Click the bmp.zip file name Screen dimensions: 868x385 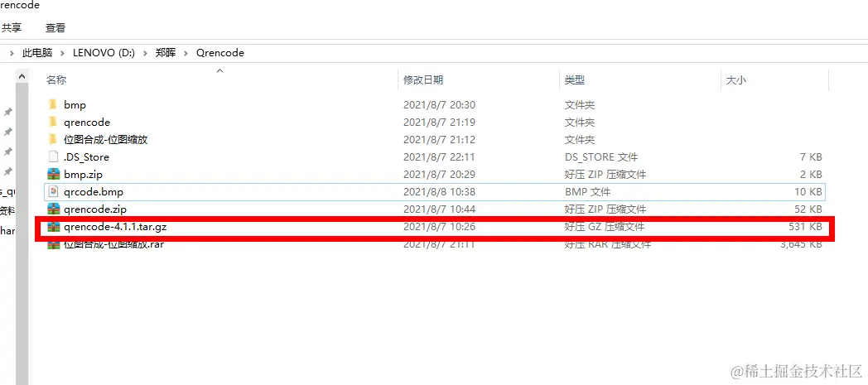point(83,175)
